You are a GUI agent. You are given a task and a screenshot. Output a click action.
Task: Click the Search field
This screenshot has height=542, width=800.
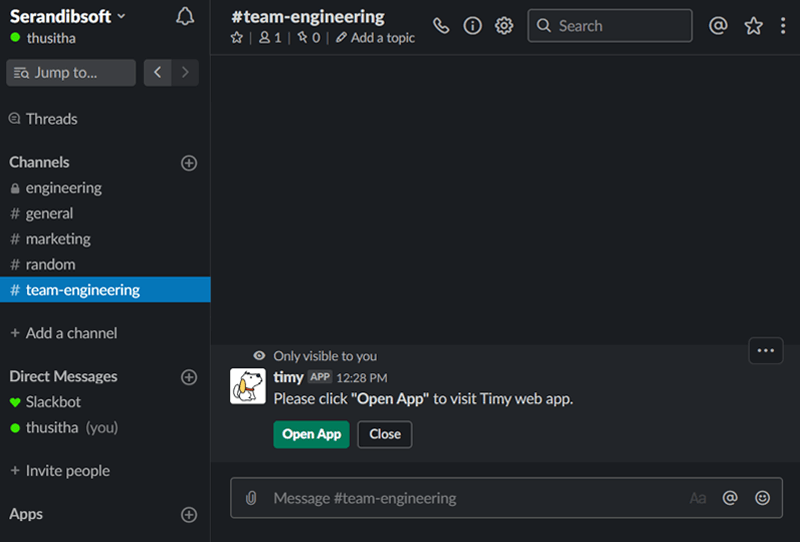pyautogui.click(x=610, y=26)
